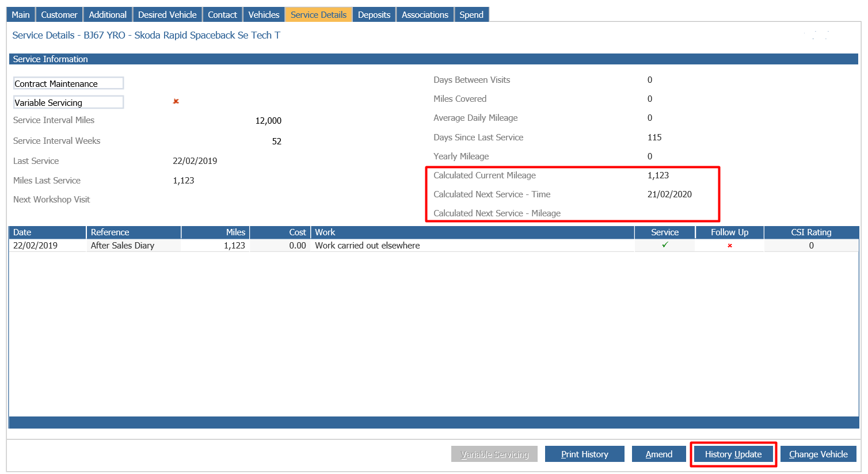Screen dimensions: 868x474
Task: Click the Change Vehicle button
Action: click(x=818, y=454)
